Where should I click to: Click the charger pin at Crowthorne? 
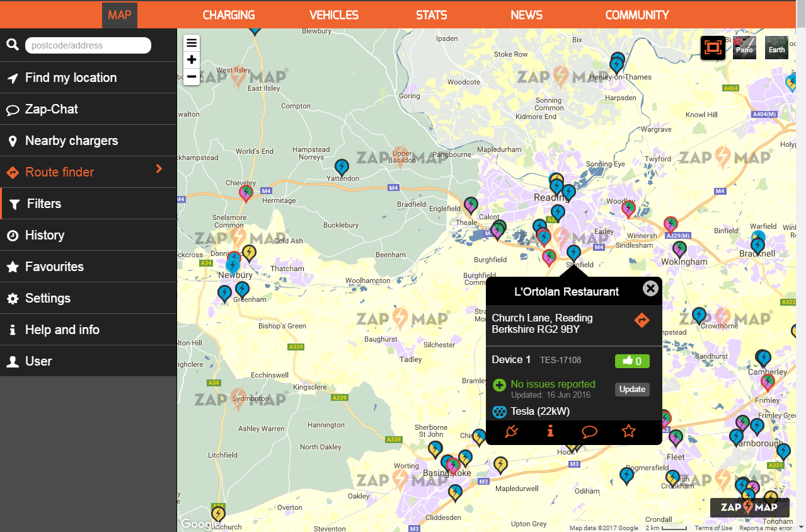coord(699,315)
